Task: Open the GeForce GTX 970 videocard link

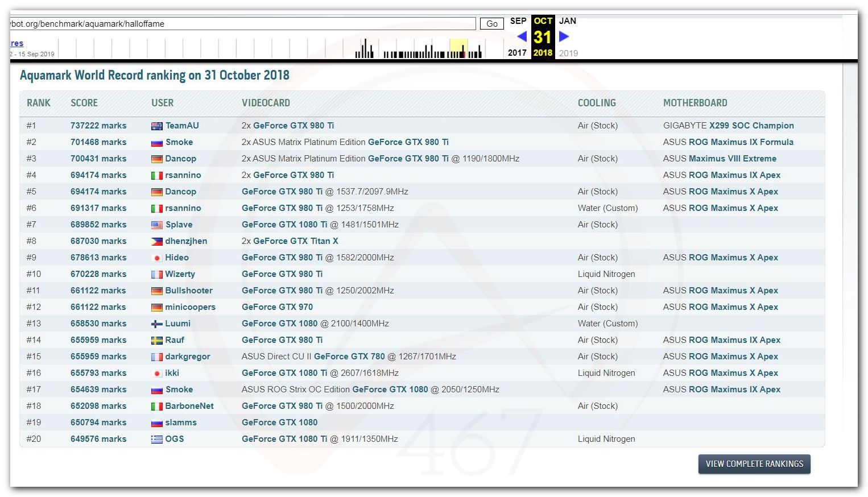Action: pyautogui.click(x=277, y=307)
